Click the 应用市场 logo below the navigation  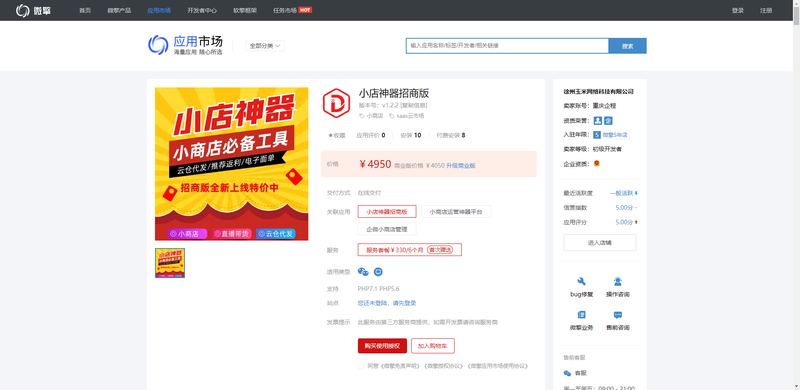[x=185, y=45]
